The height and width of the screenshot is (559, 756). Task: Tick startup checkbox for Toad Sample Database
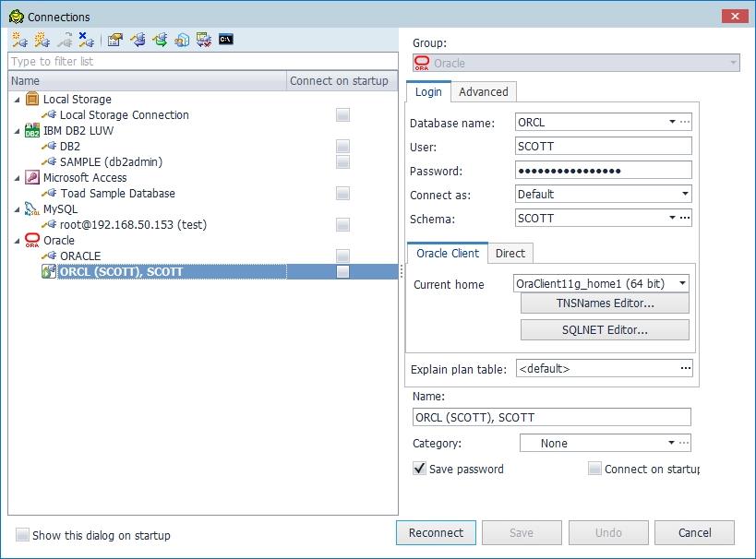point(342,194)
